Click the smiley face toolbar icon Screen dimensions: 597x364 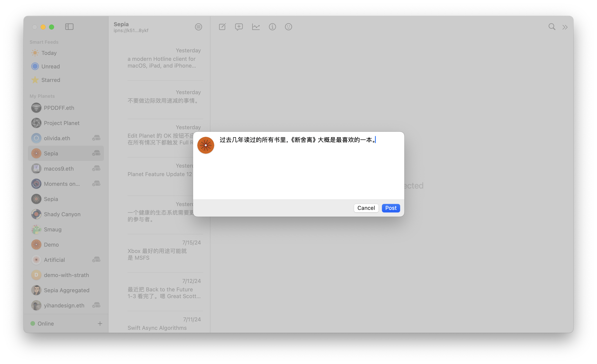[288, 27]
